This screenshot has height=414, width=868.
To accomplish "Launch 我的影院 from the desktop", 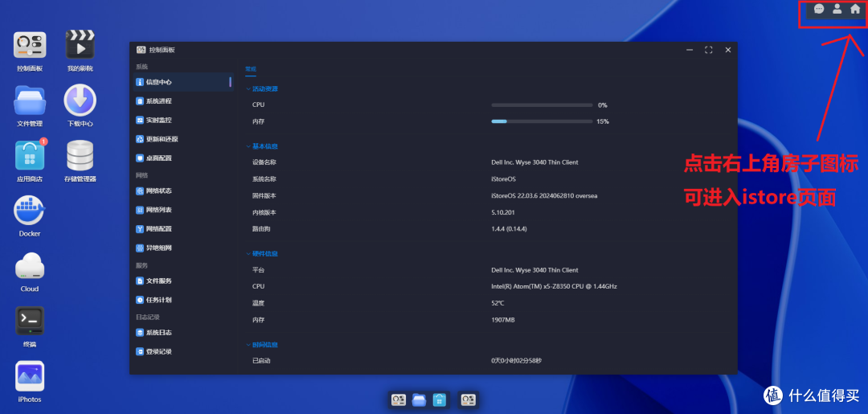I will point(80,44).
